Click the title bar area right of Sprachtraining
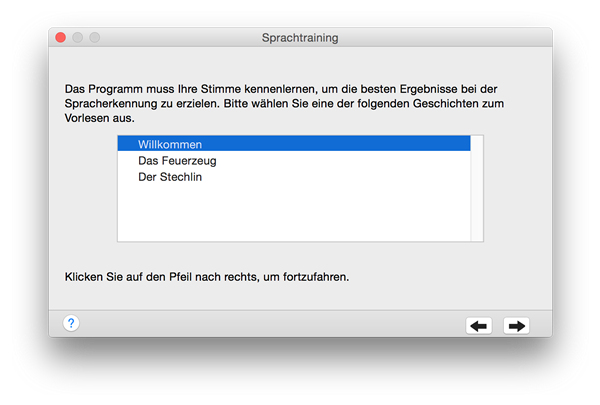 444,38
